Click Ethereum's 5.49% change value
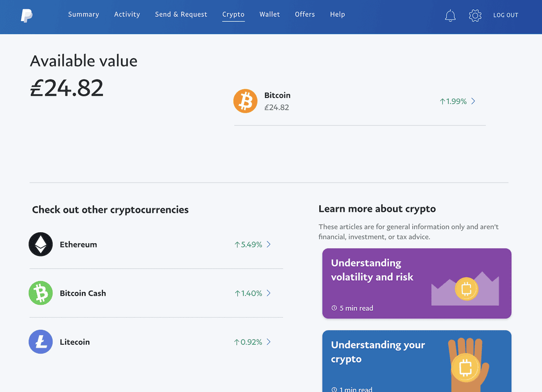The height and width of the screenshot is (392, 542). (x=248, y=245)
